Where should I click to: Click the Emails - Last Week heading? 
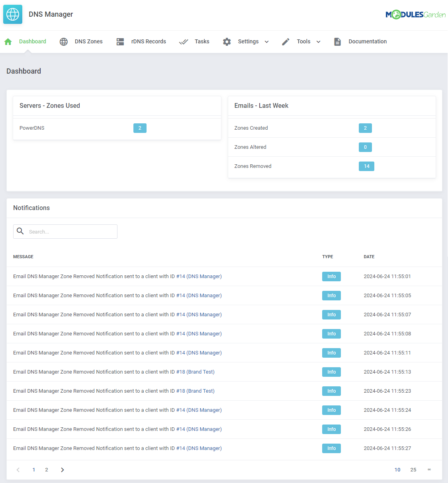[x=261, y=105]
